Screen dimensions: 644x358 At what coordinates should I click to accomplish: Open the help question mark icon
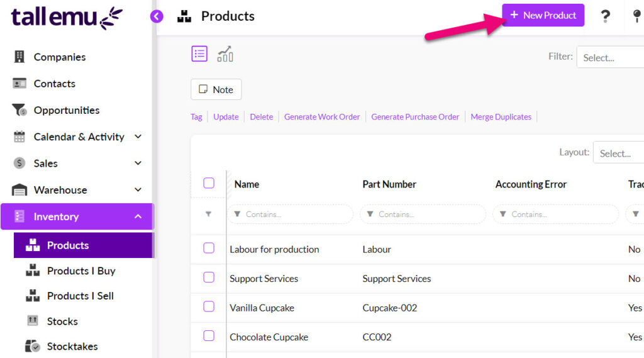click(605, 16)
